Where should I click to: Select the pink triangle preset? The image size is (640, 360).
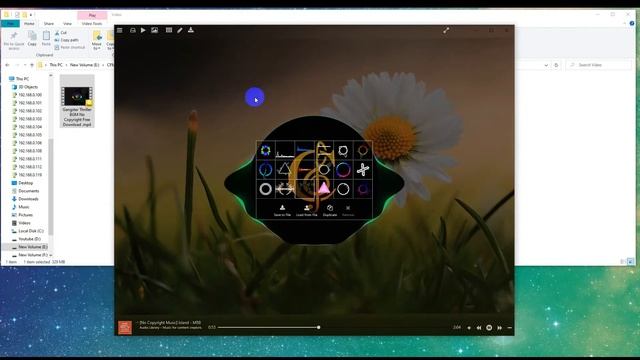click(x=324, y=189)
